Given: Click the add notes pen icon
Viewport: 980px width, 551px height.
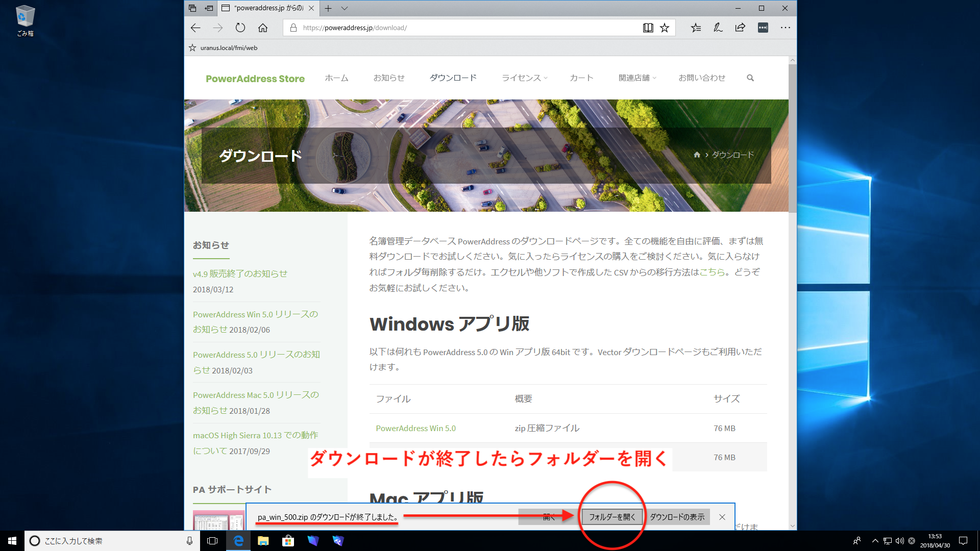Looking at the screenshot, I should tap(718, 28).
